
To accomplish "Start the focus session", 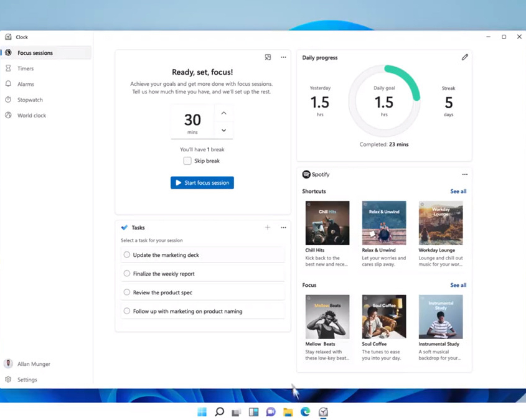I will click(202, 183).
